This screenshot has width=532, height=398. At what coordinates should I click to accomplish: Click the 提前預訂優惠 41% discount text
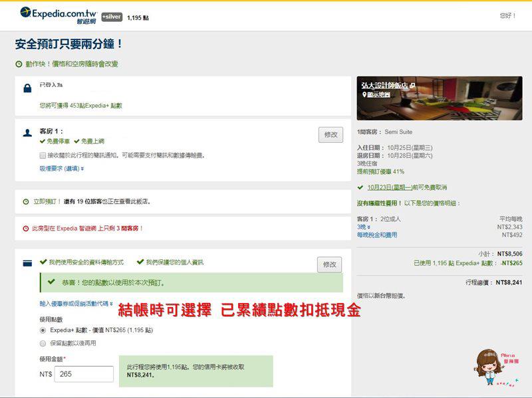pyautogui.click(x=380, y=171)
